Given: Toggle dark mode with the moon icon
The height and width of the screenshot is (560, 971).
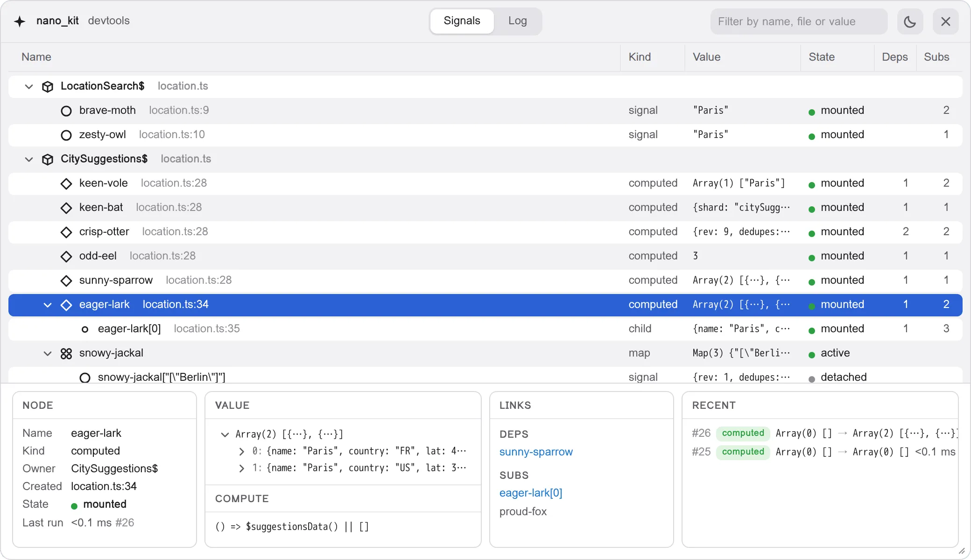Looking at the screenshot, I should pyautogui.click(x=910, y=21).
